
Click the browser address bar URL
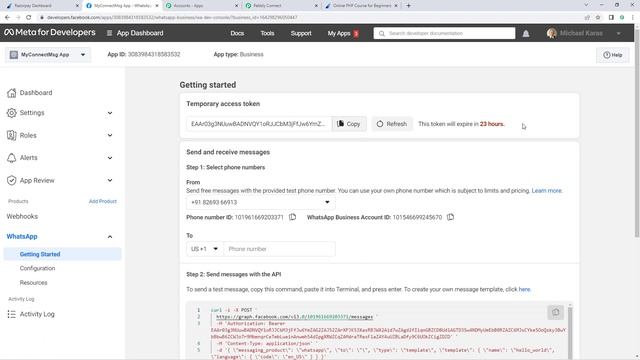(x=172, y=18)
